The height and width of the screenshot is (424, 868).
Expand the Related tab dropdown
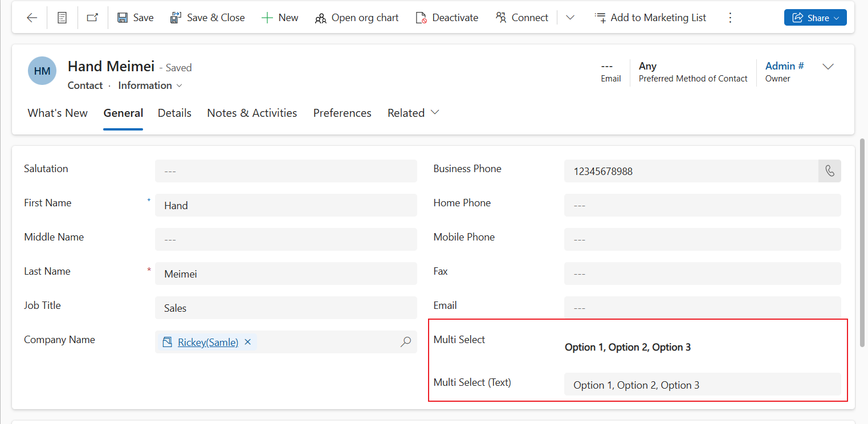point(413,113)
